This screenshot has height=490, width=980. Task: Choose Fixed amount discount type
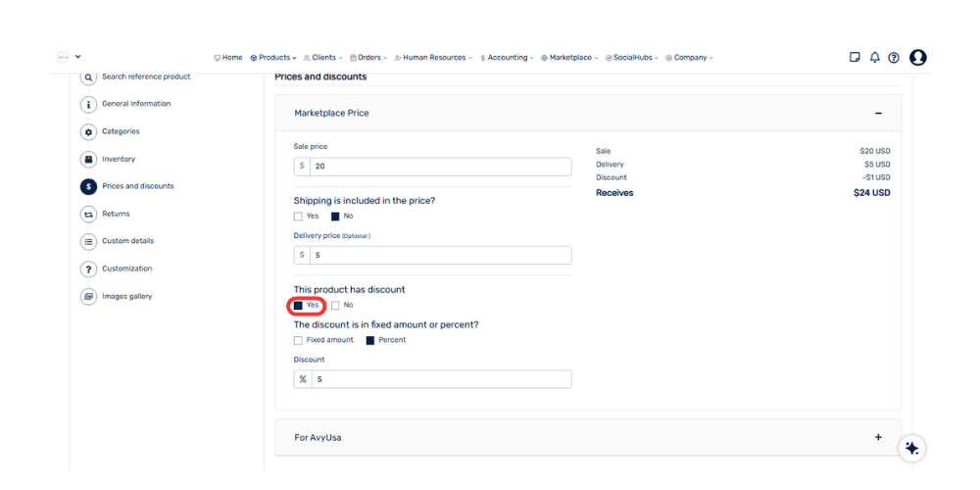tap(298, 341)
